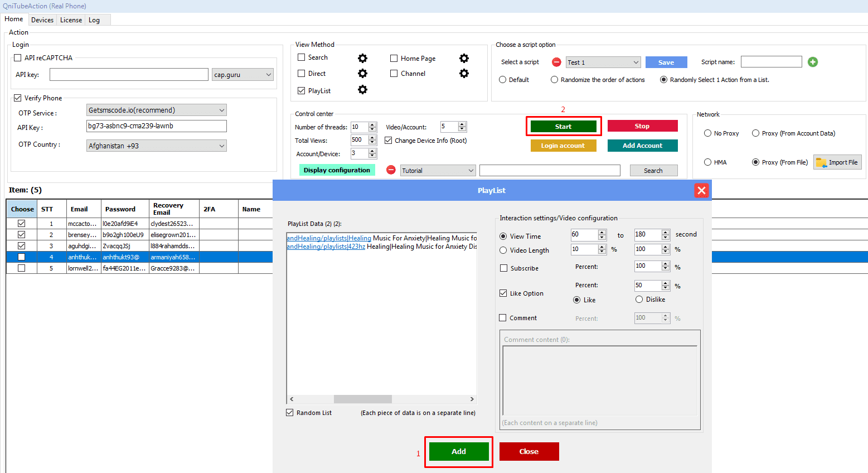Click into the API key input field

click(129, 75)
